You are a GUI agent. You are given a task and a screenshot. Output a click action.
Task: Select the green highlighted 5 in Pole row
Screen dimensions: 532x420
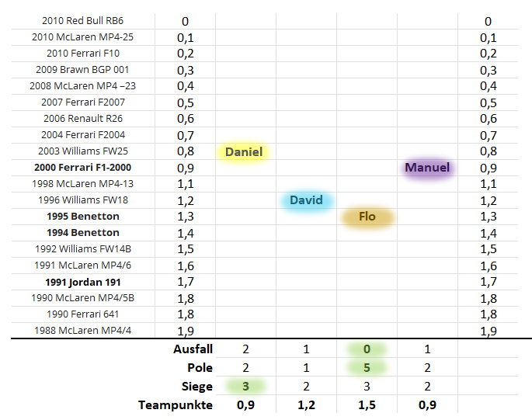(x=367, y=368)
